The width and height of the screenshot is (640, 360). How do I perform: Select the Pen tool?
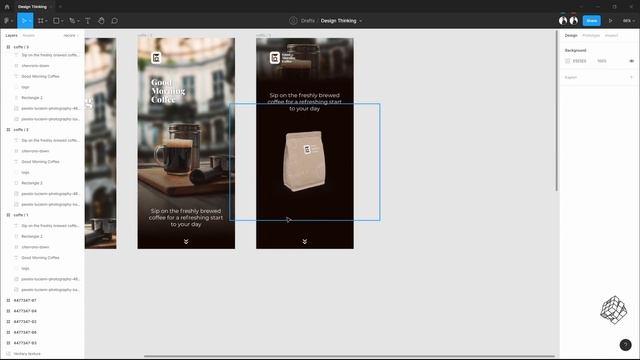72,21
